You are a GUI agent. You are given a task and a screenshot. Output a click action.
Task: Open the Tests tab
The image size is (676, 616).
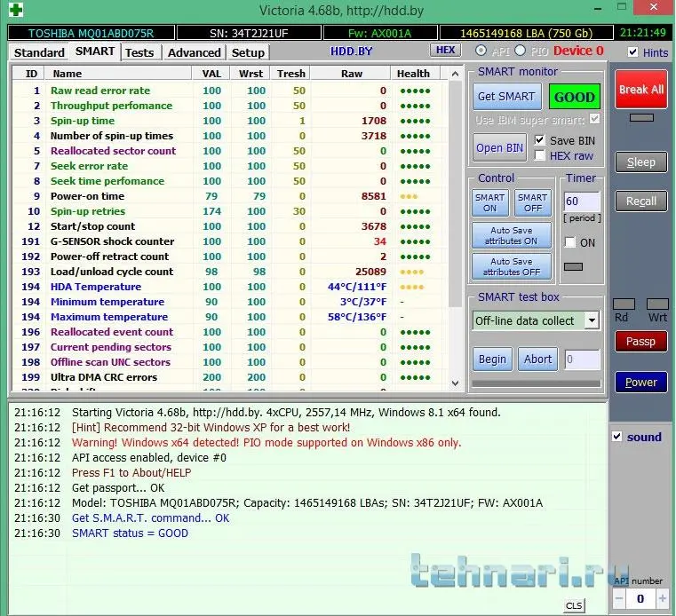pyautogui.click(x=139, y=52)
